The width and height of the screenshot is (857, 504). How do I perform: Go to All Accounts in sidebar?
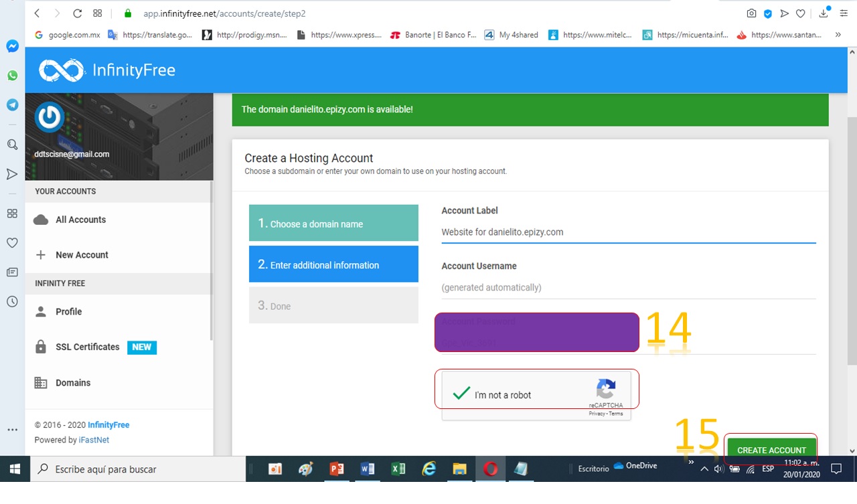(x=80, y=220)
